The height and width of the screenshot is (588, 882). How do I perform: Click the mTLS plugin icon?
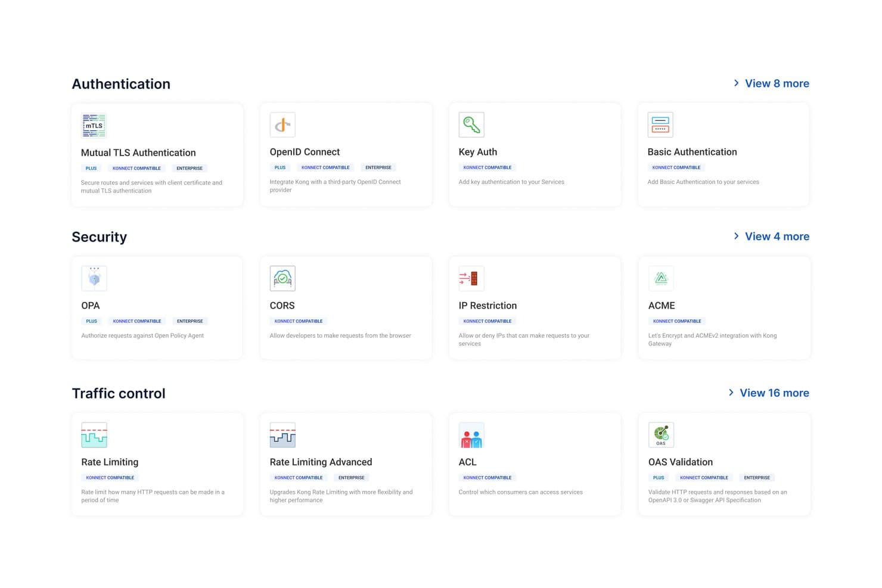tap(94, 125)
